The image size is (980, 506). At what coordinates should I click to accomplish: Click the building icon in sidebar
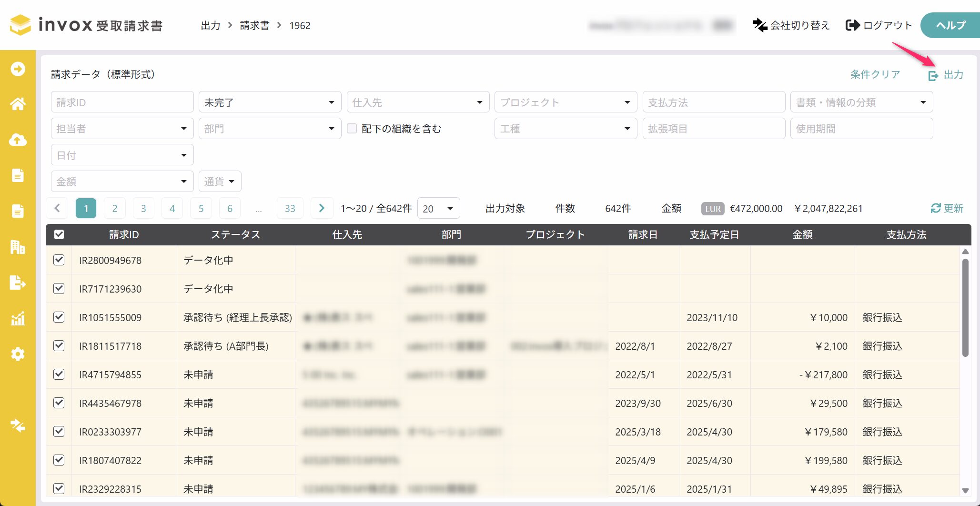tap(18, 247)
